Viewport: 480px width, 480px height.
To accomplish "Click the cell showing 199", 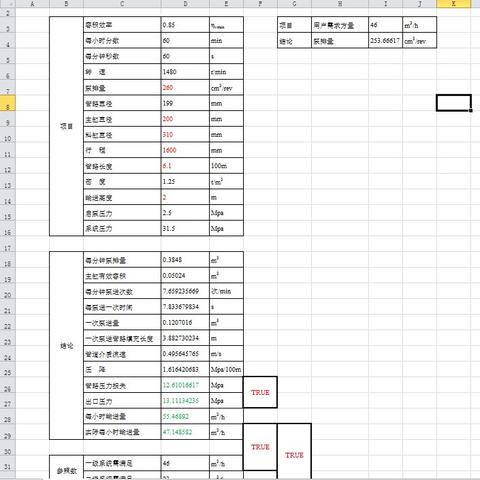I will click(185, 103).
